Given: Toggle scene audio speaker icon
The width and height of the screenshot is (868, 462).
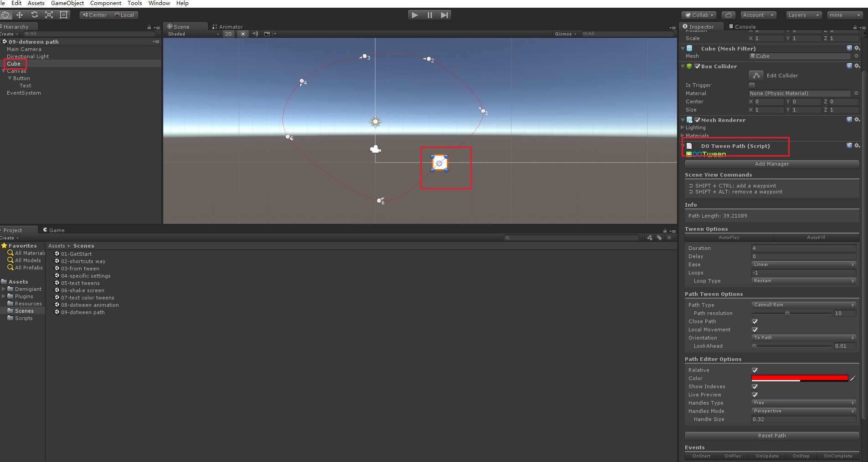Looking at the screenshot, I should [255, 34].
